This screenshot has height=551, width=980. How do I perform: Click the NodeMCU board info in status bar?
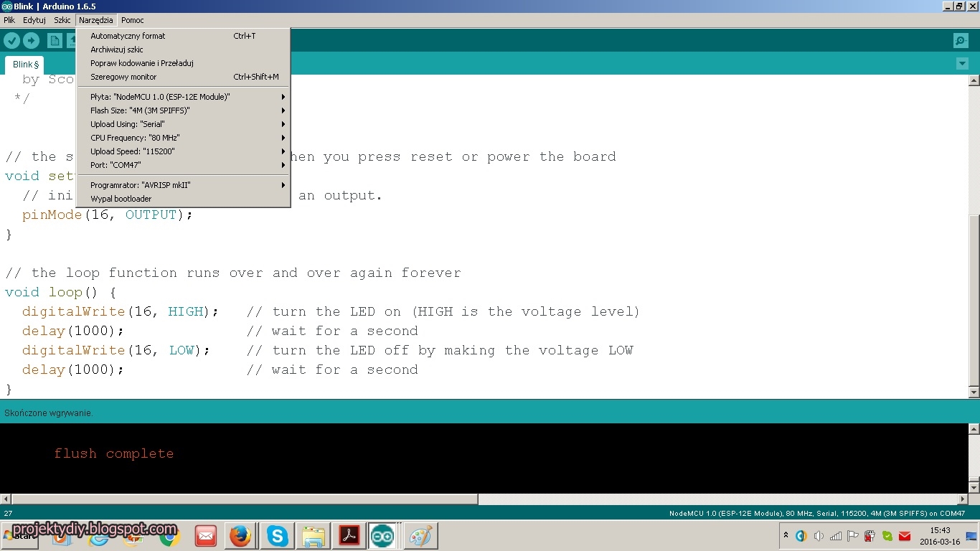pos(816,514)
